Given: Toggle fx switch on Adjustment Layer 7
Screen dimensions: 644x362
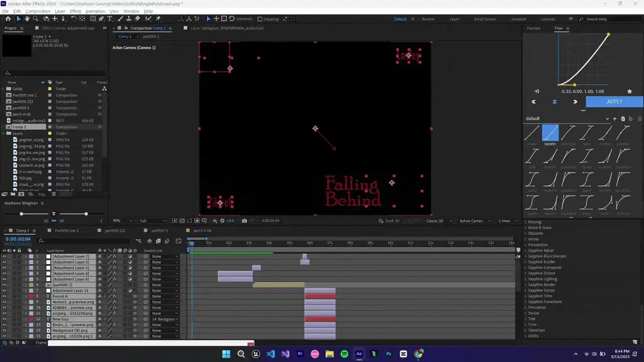Looking at the screenshot, I should tap(115, 256).
